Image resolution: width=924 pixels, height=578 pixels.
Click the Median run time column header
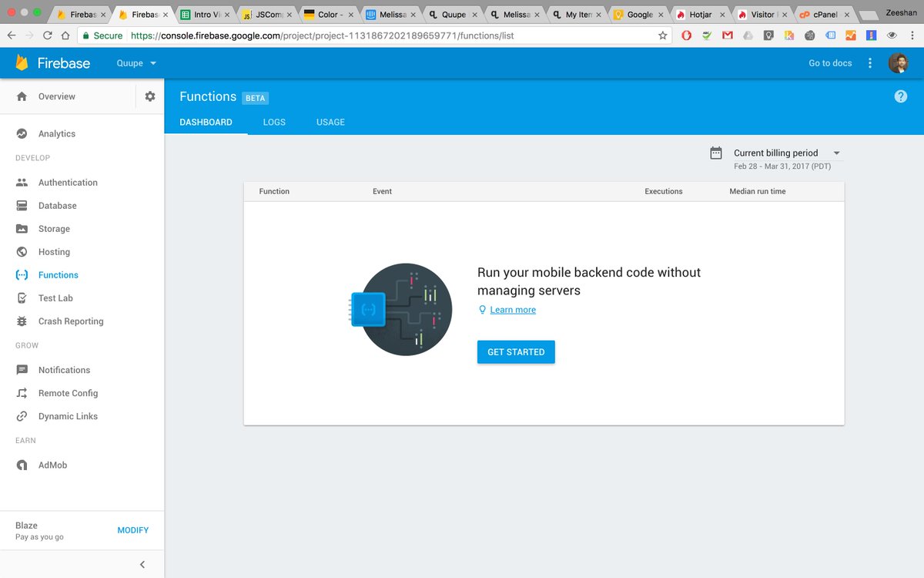pos(758,191)
